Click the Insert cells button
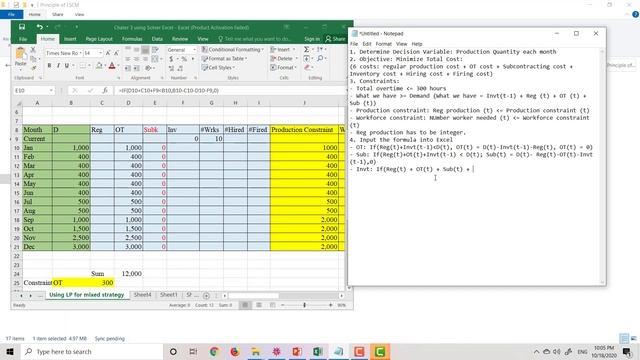Screen dimensions: 640x360 pyautogui.click(x=282, y=49)
